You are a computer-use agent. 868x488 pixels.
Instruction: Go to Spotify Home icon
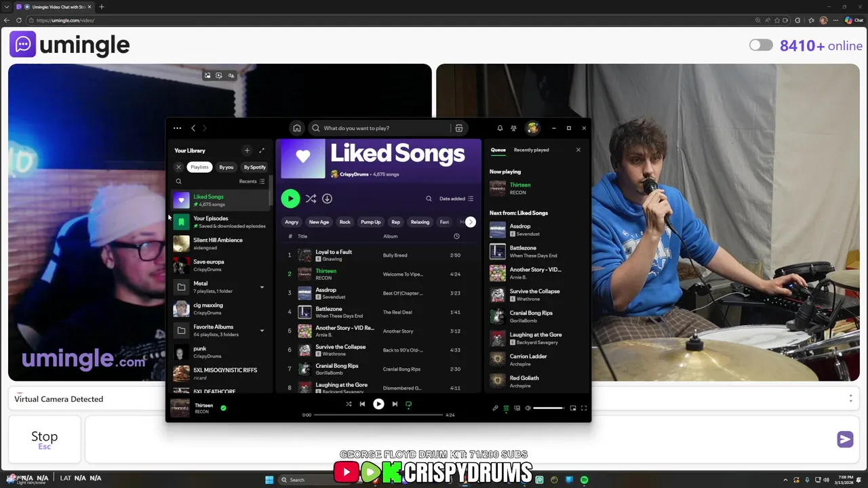pyautogui.click(x=297, y=128)
